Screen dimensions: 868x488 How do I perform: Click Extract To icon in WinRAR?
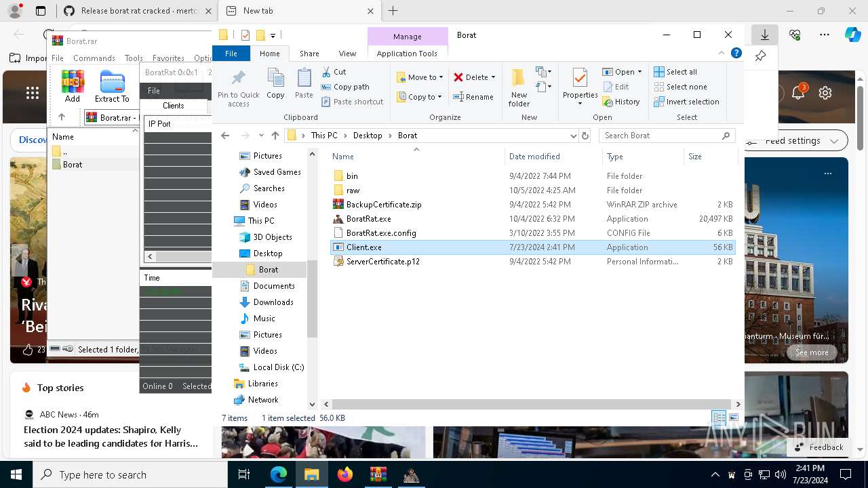(112, 87)
